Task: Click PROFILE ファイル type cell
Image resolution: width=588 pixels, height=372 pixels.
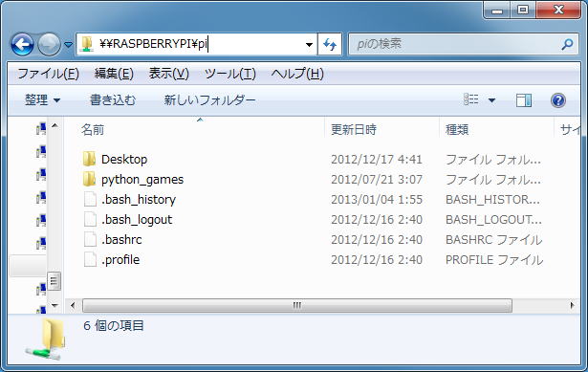Action: coord(494,259)
